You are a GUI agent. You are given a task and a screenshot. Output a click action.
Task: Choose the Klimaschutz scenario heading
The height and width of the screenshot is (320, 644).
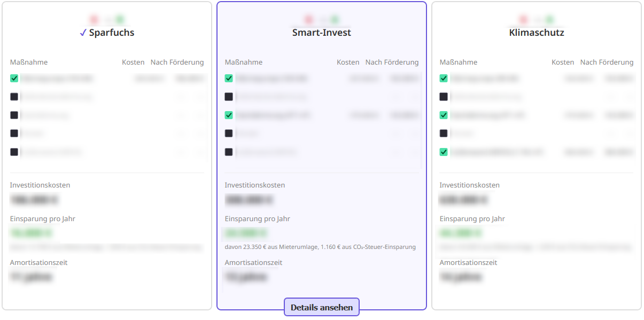pyautogui.click(x=537, y=33)
